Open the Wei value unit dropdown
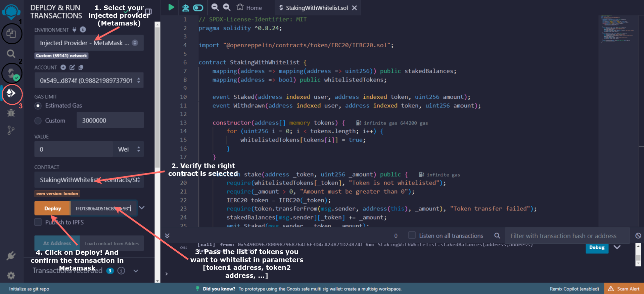644x294 pixels. pos(129,149)
